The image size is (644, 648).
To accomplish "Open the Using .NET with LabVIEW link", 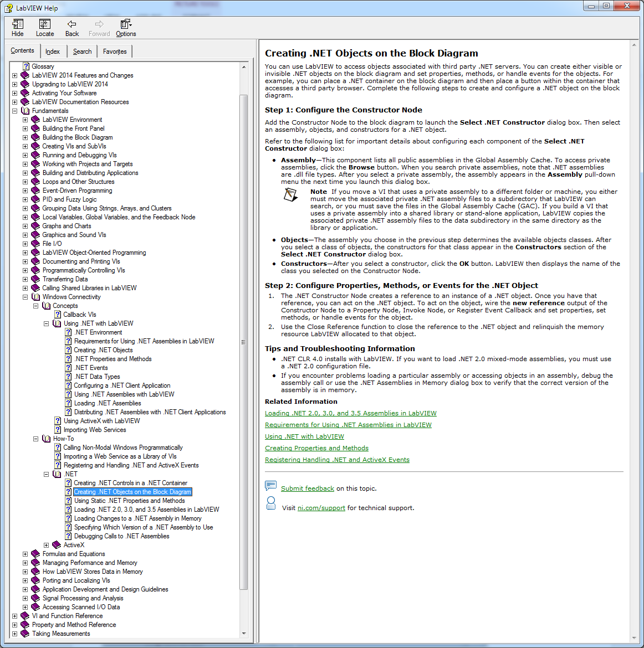I will tap(304, 436).
